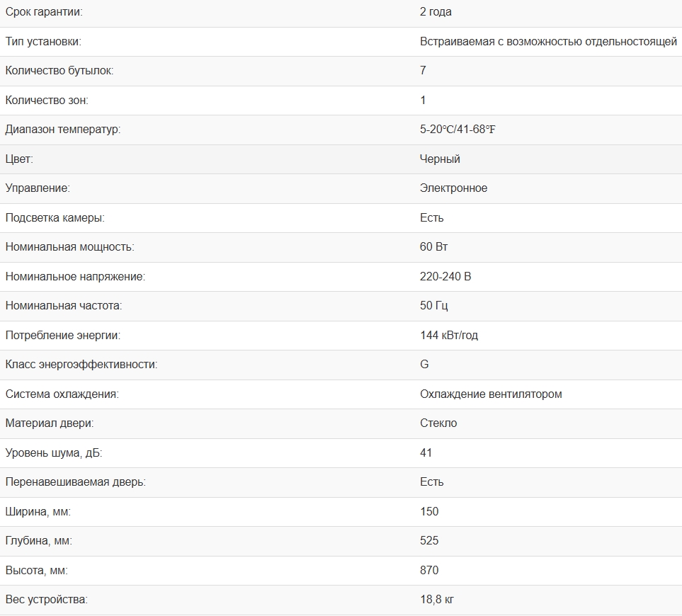Screen dimensions: 682x616
Task: Select the "2 года" warranty value
Action: pyautogui.click(x=436, y=12)
